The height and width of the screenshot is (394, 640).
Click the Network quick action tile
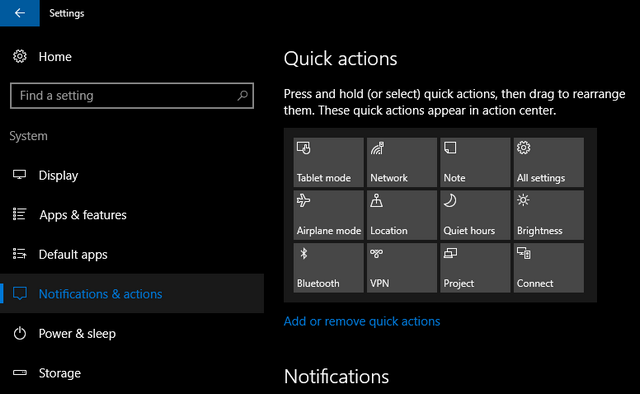pos(402,162)
